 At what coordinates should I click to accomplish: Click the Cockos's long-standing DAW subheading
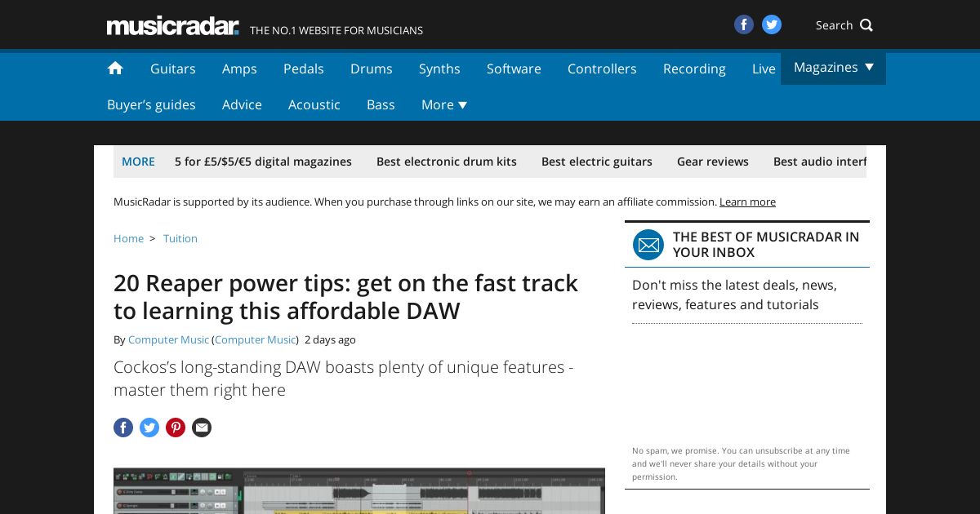coord(343,379)
